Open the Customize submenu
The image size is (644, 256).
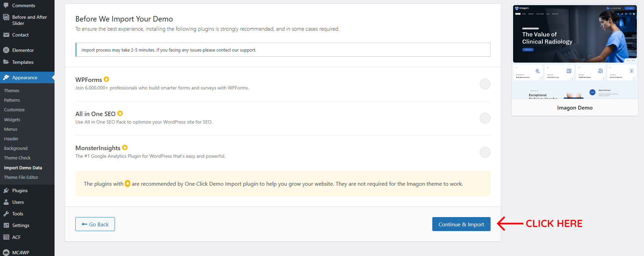[14, 110]
